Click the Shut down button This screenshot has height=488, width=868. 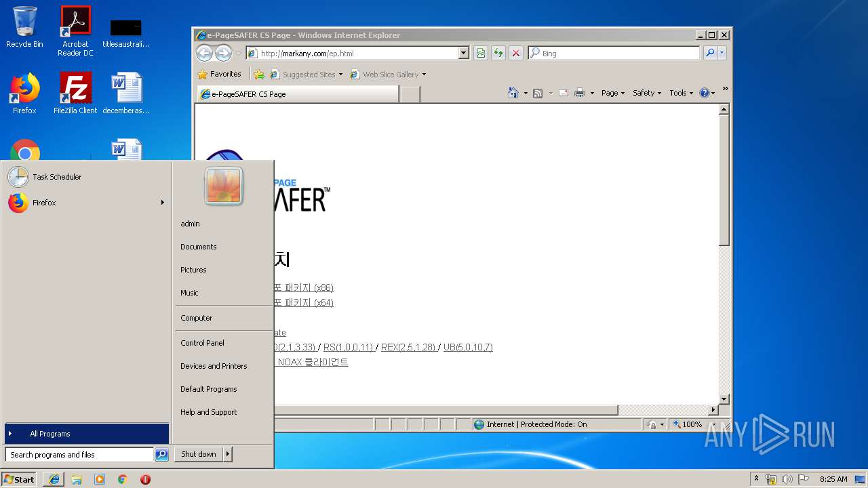coord(199,454)
